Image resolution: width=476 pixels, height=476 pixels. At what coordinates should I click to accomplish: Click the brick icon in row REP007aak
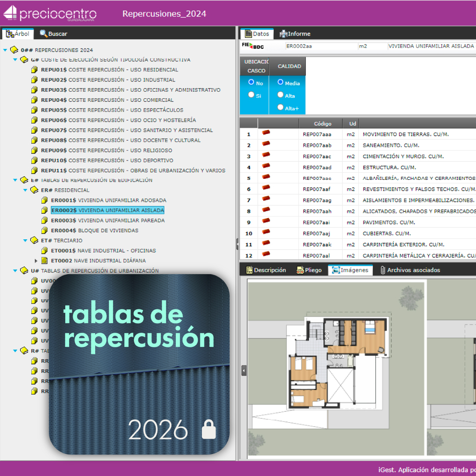[x=266, y=243]
